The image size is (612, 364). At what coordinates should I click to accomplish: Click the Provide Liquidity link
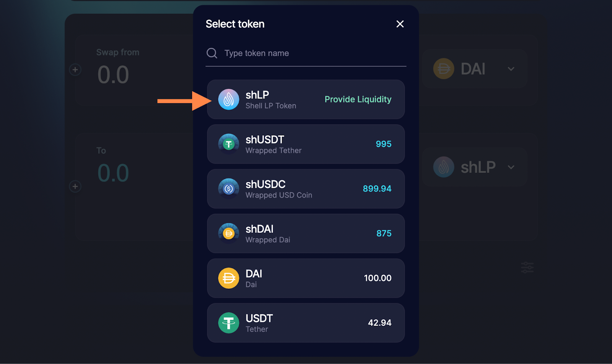pyautogui.click(x=358, y=99)
